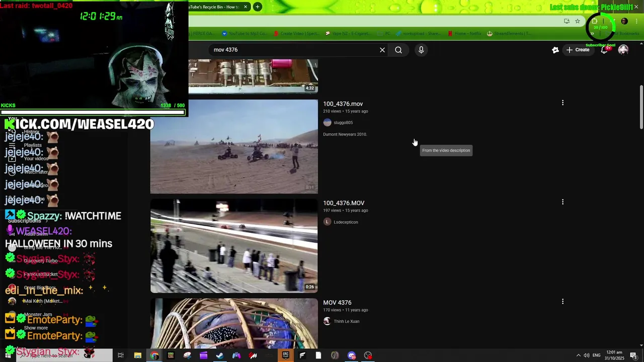Viewport: 644px width, 362px height.
Task: Open the 100_4376.mov video title
Action: click(343, 104)
